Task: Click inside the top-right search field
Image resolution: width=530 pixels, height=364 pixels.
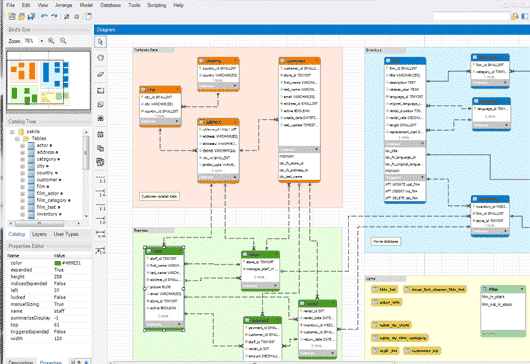Action: pyautogui.click(x=471, y=16)
